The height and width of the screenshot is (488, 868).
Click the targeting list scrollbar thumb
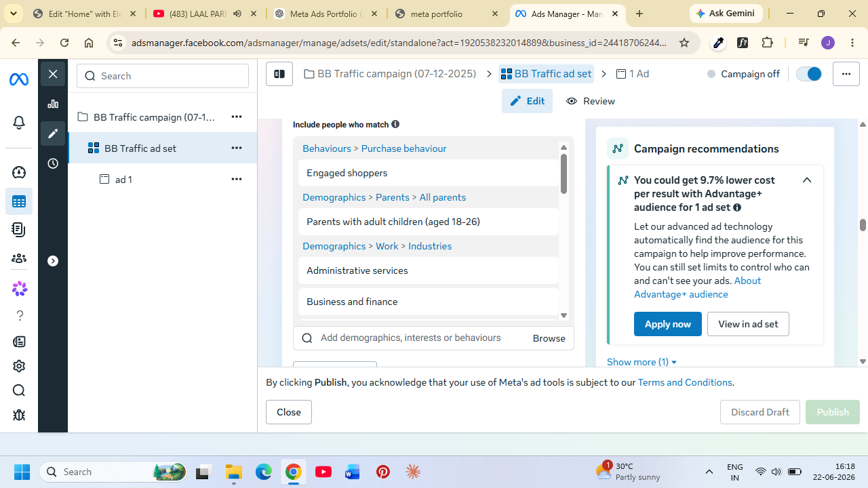click(x=564, y=173)
